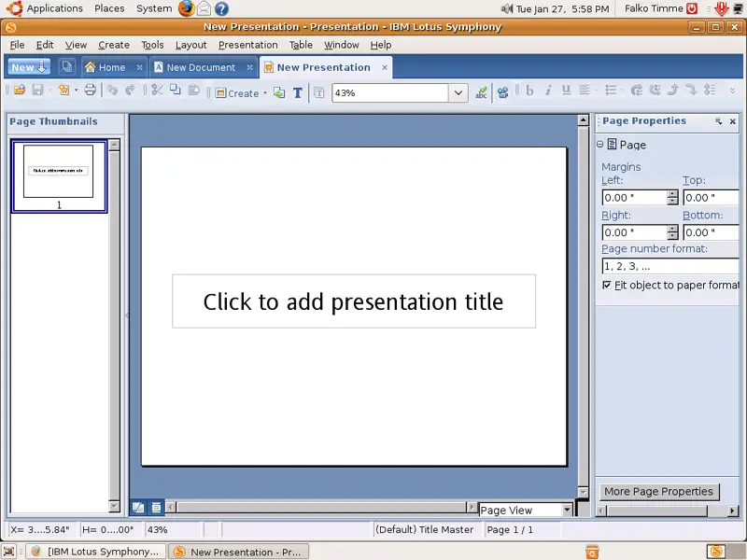The height and width of the screenshot is (560, 747).
Task: Toggle Italic formatting icon
Action: click(548, 90)
